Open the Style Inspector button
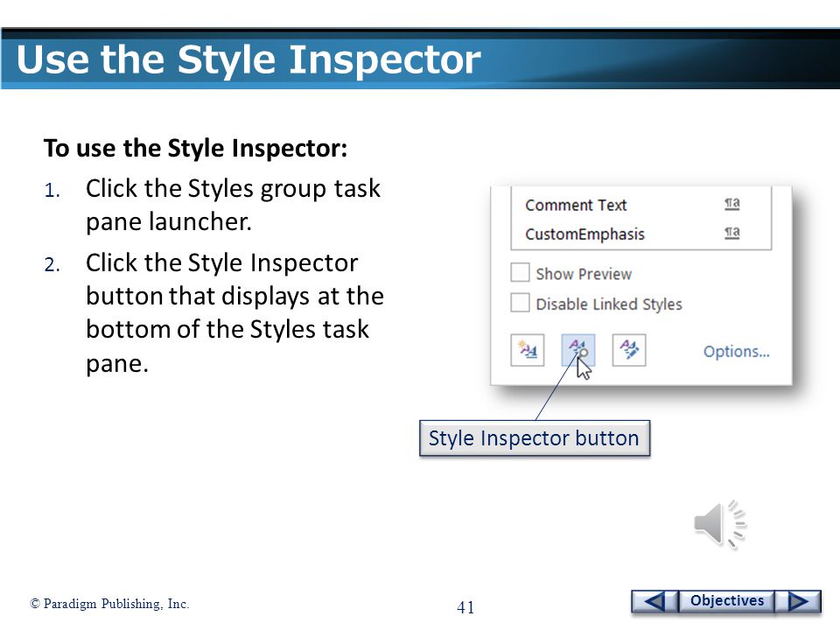Image resolution: width=840 pixels, height=630 pixels. [578, 350]
